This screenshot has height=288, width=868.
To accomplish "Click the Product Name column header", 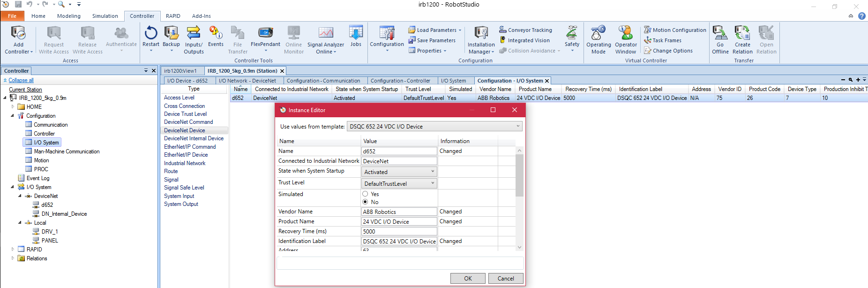I will (x=535, y=89).
